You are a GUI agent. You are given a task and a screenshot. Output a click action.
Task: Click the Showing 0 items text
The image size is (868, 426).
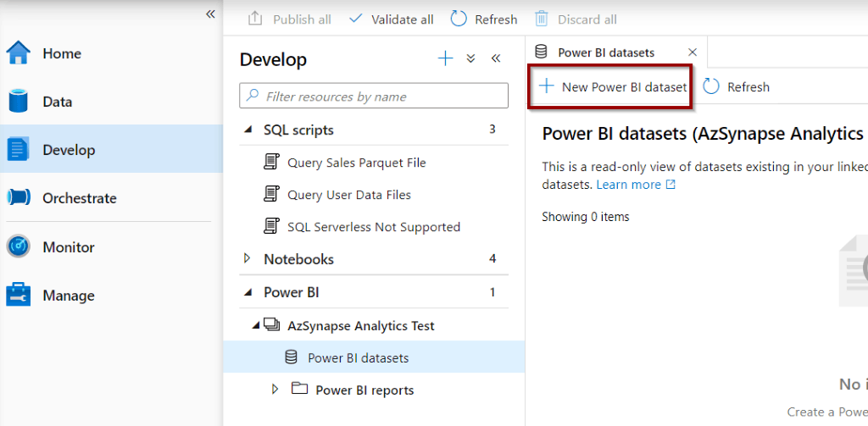[x=586, y=217]
